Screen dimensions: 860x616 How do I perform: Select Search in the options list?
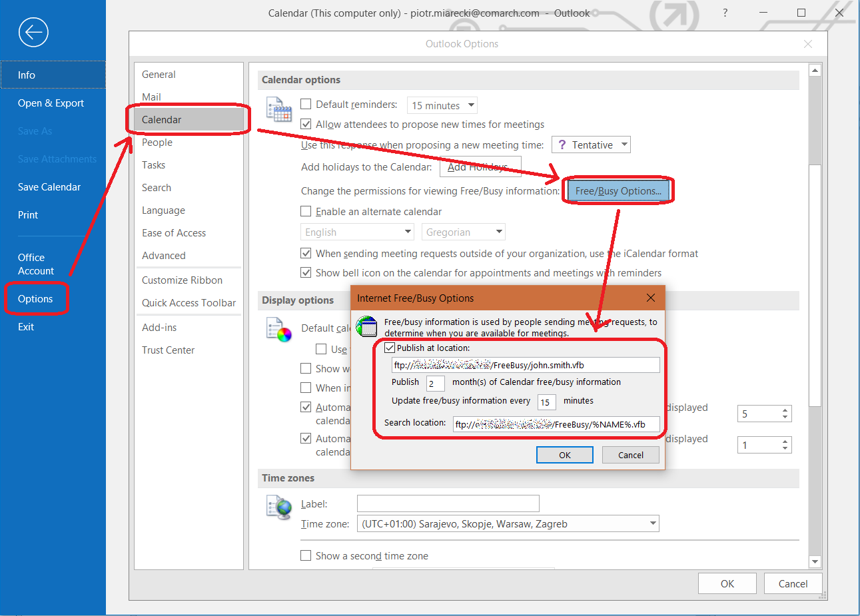click(189, 188)
